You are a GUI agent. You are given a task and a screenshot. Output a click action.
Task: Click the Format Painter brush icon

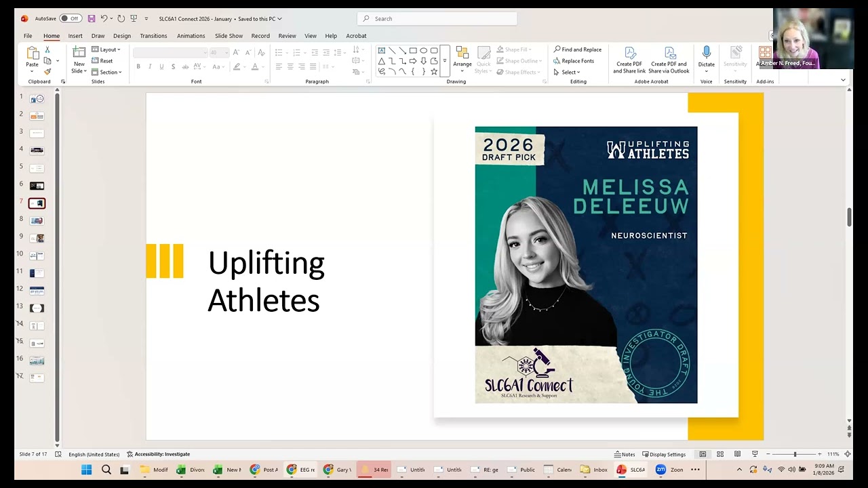tap(47, 72)
